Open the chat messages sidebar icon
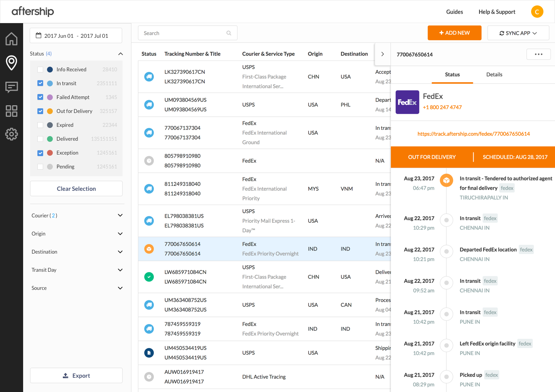The height and width of the screenshot is (392, 555). [12, 87]
